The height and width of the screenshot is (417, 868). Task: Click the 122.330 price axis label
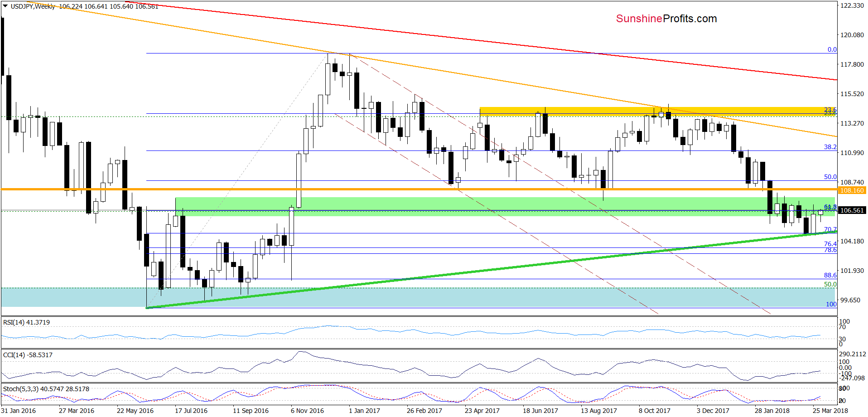(852, 5)
